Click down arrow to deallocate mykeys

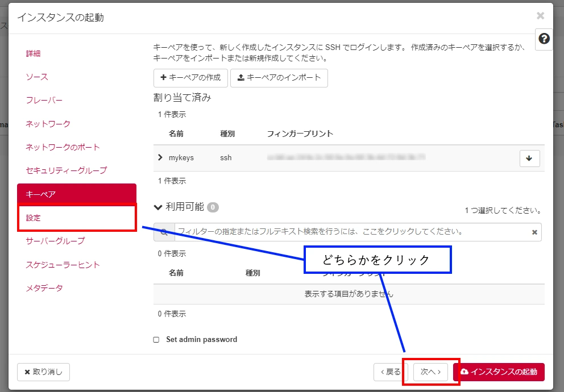tap(529, 159)
